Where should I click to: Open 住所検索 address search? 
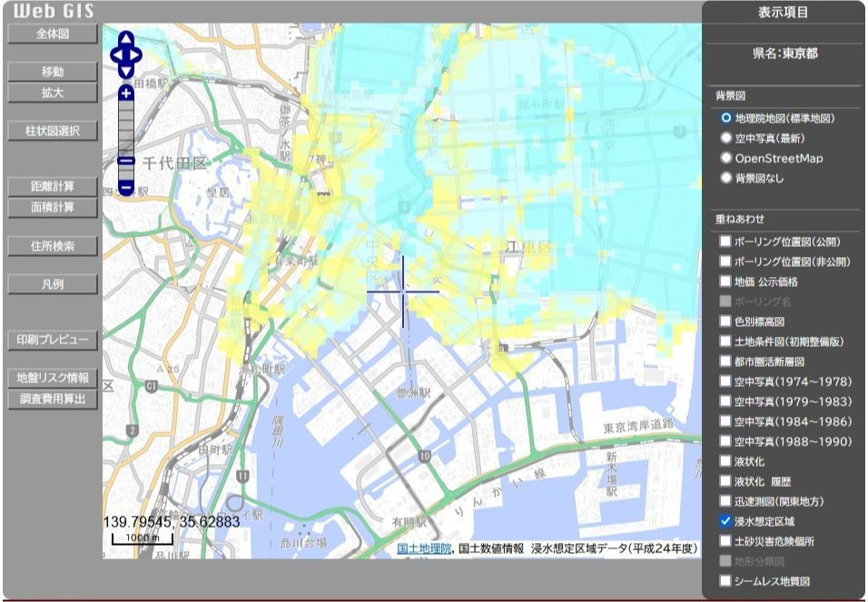point(53,246)
